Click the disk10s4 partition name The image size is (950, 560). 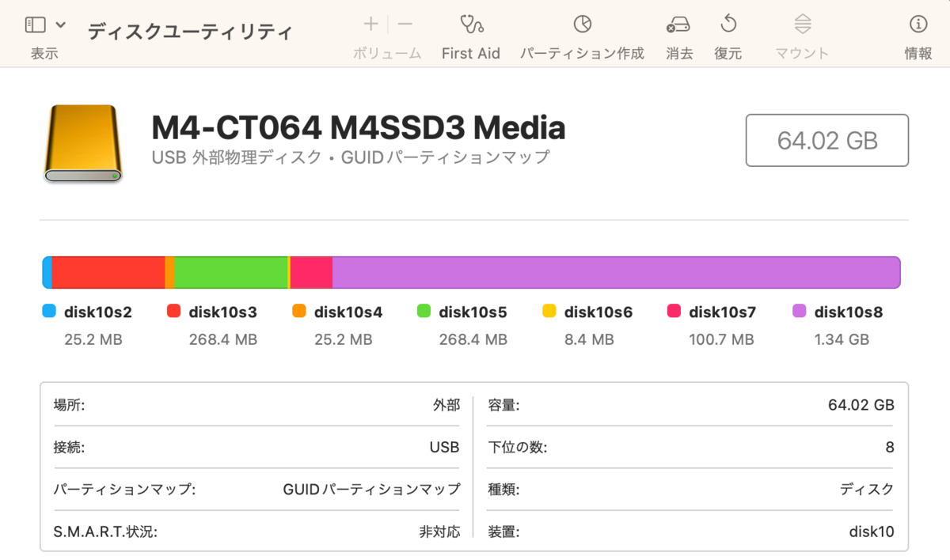(348, 312)
